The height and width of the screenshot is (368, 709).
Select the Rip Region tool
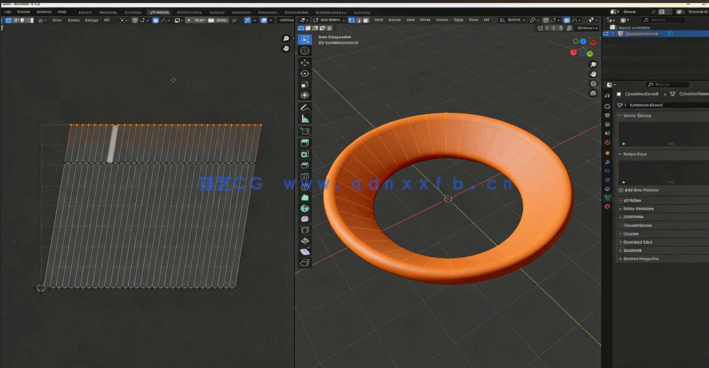pyautogui.click(x=305, y=263)
